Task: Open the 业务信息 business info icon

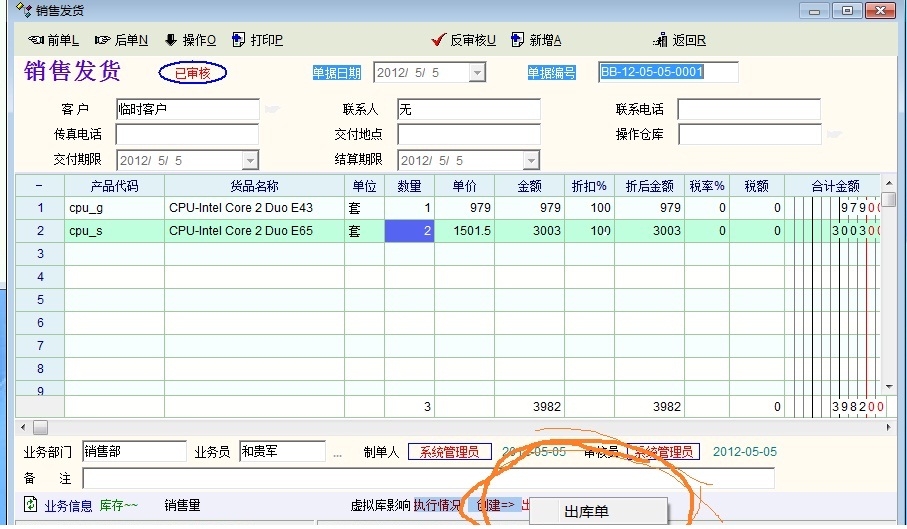Action: pyautogui.click(x=31, y=505)
